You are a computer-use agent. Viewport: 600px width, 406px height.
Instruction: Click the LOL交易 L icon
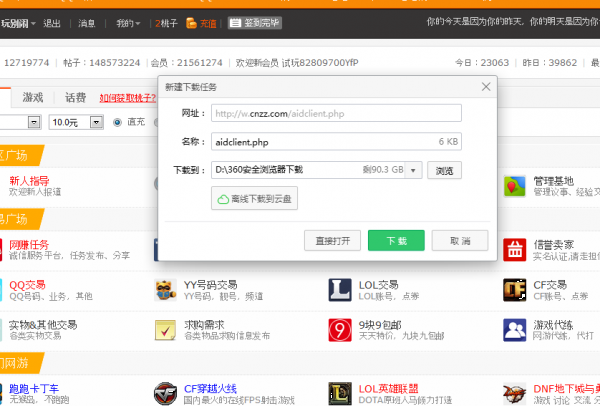[340, 290]
